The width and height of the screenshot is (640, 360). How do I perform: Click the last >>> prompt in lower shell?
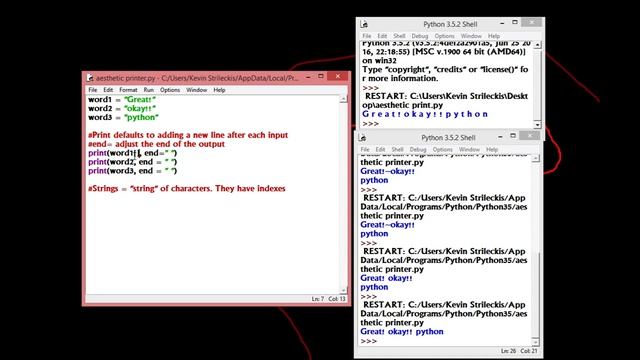pos(369,341)
